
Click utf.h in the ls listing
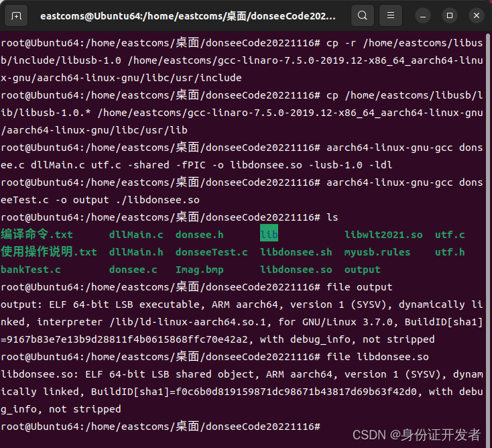click(450, 252)
